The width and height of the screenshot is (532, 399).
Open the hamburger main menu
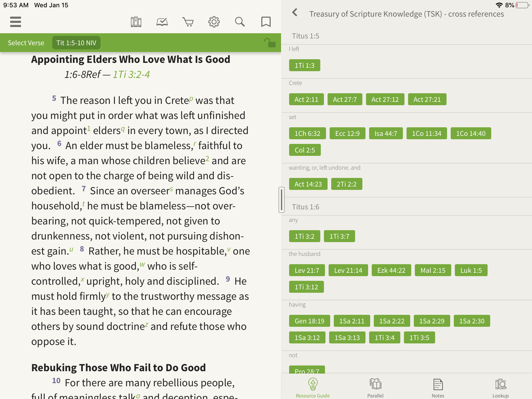[16, 22]
